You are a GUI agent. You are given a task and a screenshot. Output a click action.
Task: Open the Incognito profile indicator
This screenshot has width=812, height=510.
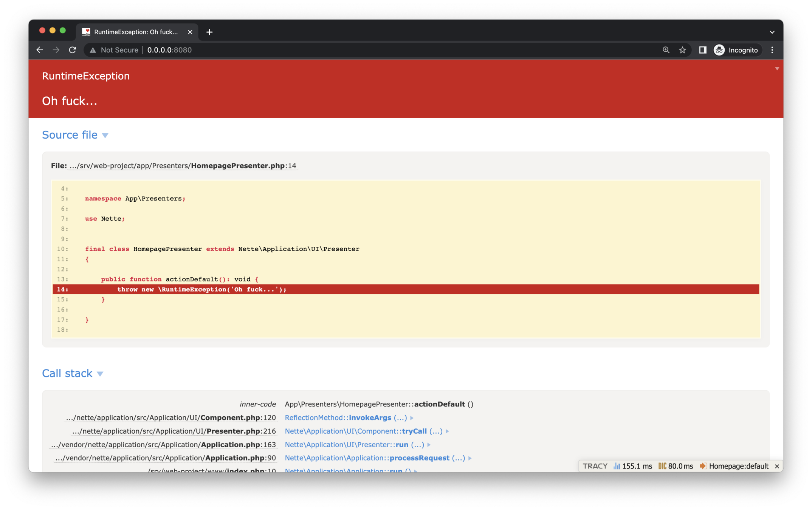tap(736, 50)
